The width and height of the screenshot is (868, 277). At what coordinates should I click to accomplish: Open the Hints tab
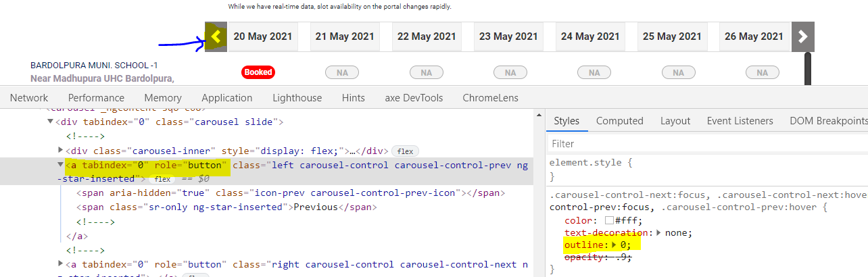(354, 98)
